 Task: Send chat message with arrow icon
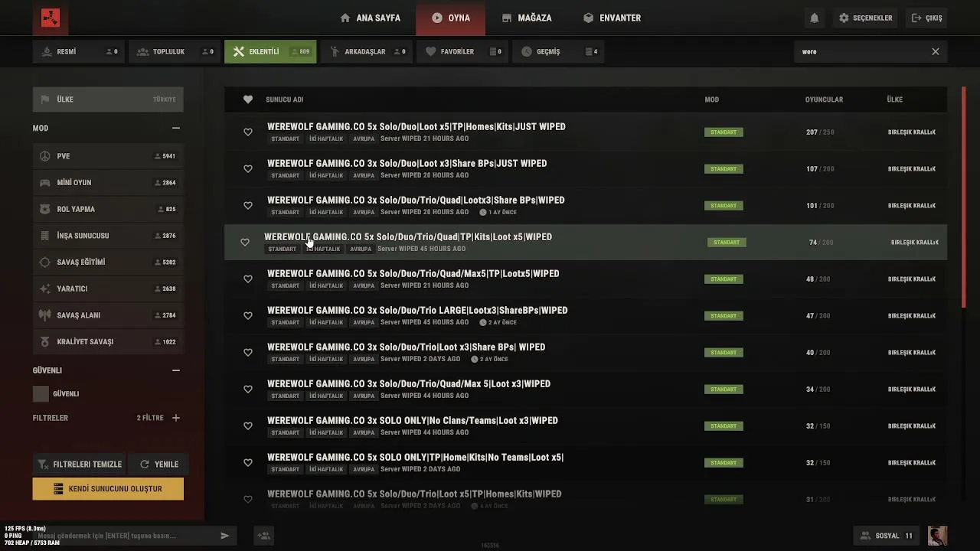click(x=225, y=536)
